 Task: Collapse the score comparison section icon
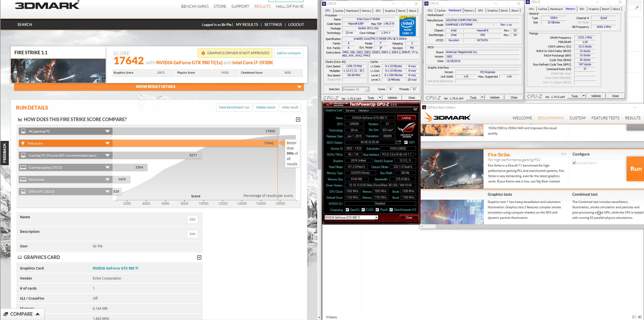pos(298,120)
